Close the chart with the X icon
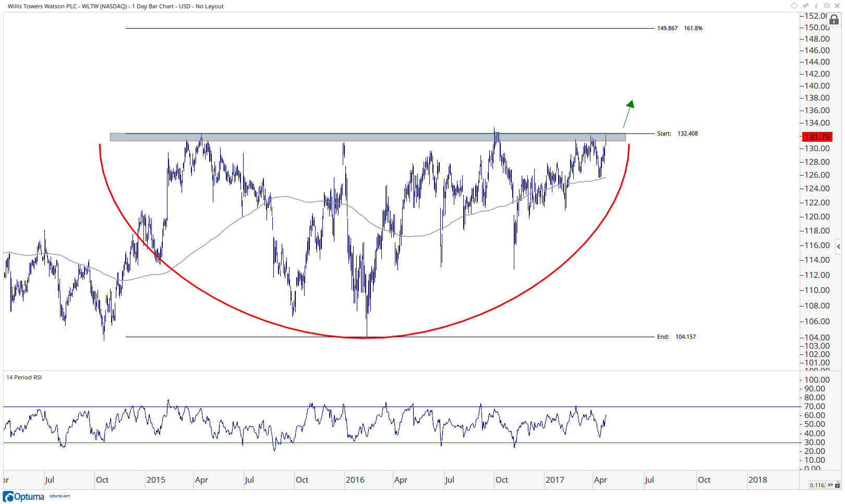The height and width of the screenshot is (504, 845). (x=837, y=6)
